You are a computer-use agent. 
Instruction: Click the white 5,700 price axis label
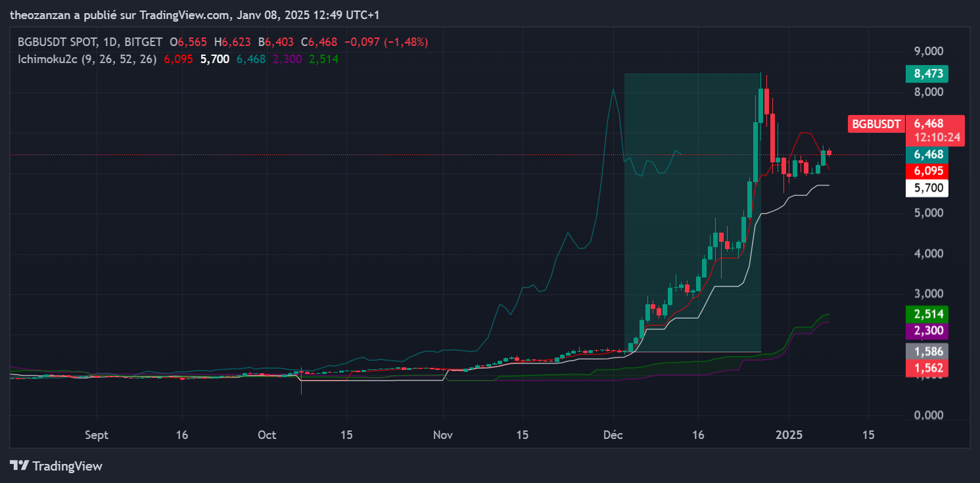927,188
